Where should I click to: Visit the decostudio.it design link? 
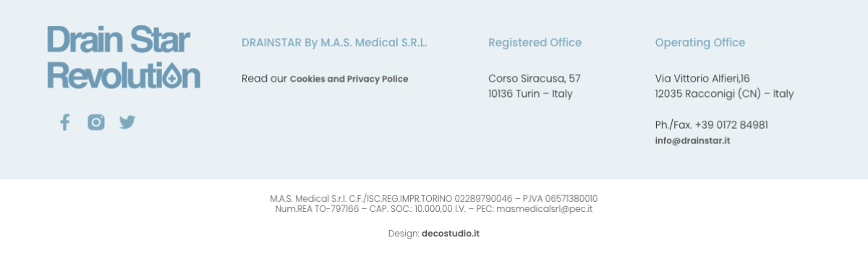(x=451, y=234)
